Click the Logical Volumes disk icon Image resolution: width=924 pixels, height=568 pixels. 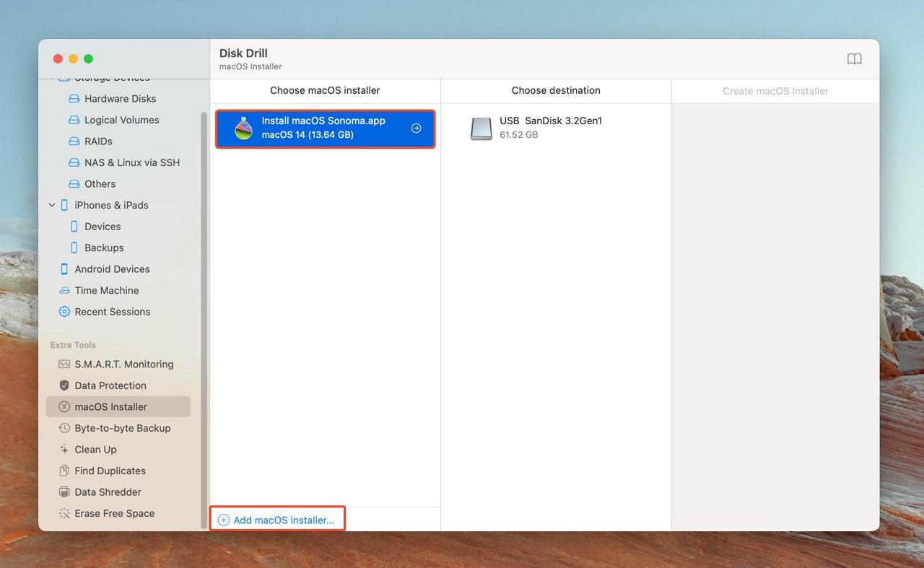pos(74,120)
